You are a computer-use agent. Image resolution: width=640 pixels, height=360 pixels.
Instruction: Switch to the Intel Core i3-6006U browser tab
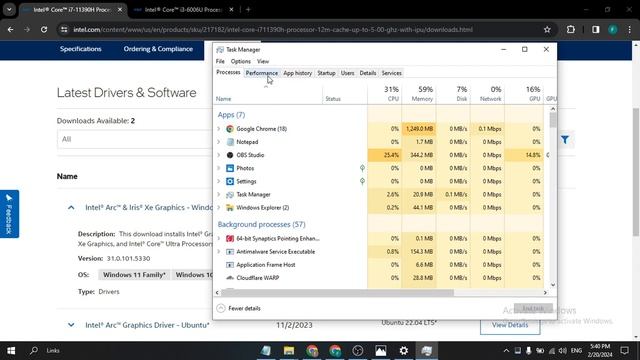pos(183,9)
